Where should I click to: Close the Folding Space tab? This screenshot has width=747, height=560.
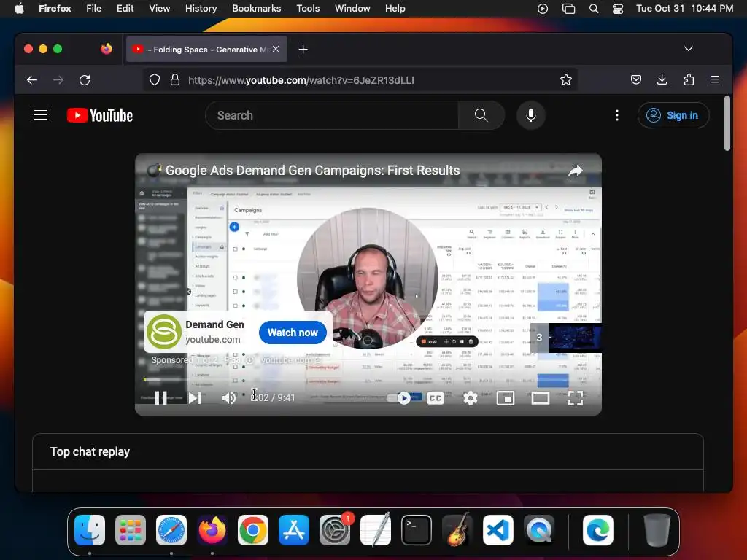click(276, 49)
